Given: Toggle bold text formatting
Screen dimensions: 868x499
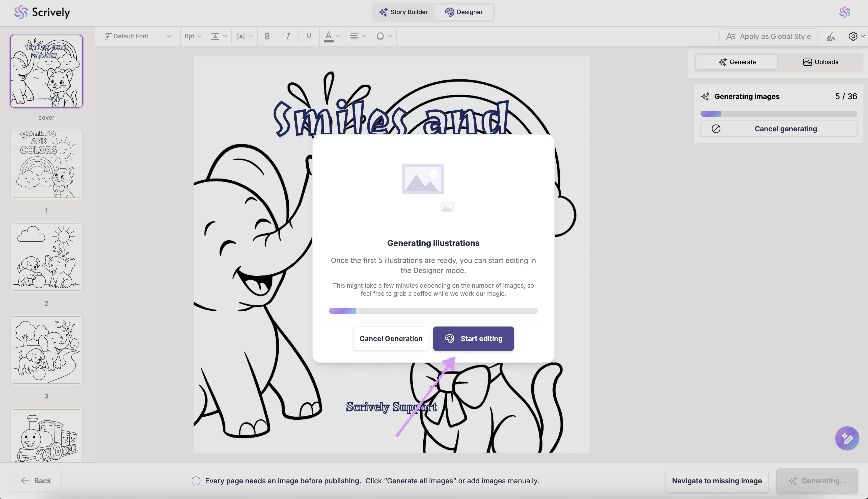Looking at the screenshot, I should click(x=267, y=36).
